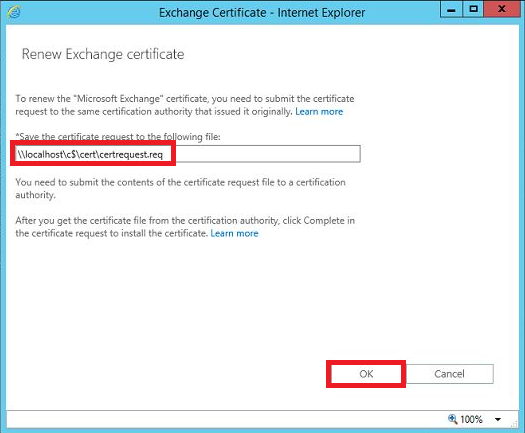Click the 'After you get the certificate' paragraph

(x=185, y=227)
